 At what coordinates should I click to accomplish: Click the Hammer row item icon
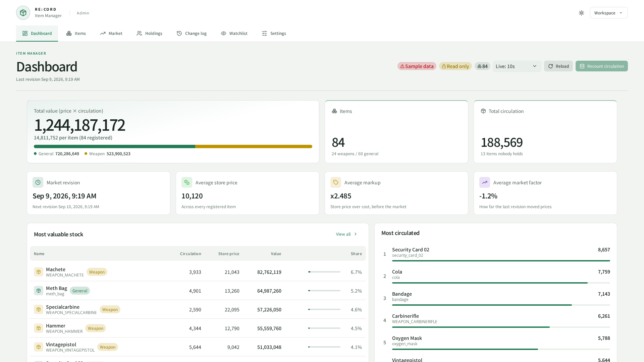(39, 328)
